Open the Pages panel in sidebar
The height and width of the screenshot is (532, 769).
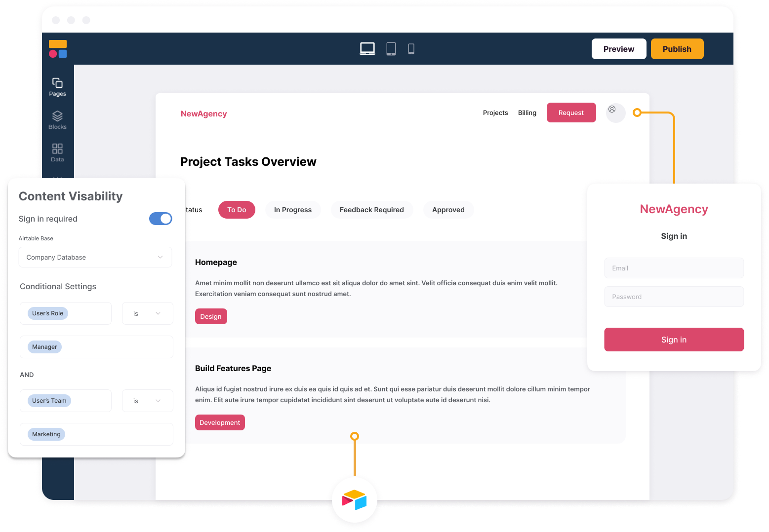[57, 87]
